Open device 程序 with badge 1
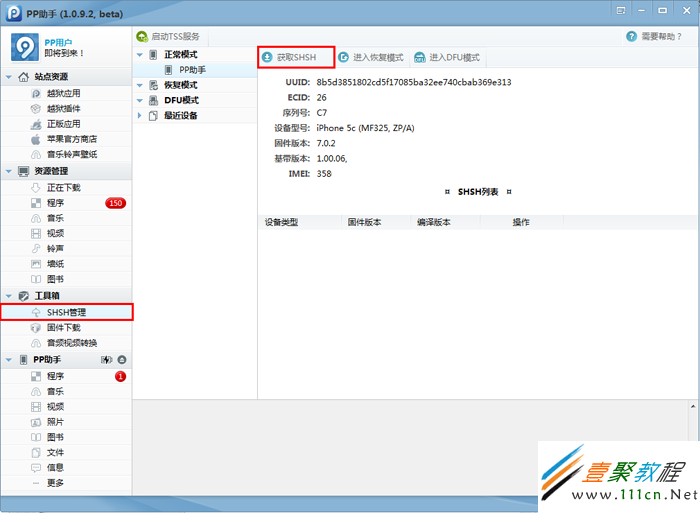 66,376
